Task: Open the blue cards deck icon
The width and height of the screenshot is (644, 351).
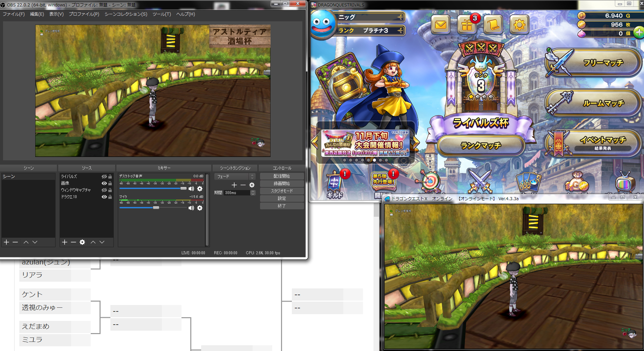Action: [x=528, y=183]
